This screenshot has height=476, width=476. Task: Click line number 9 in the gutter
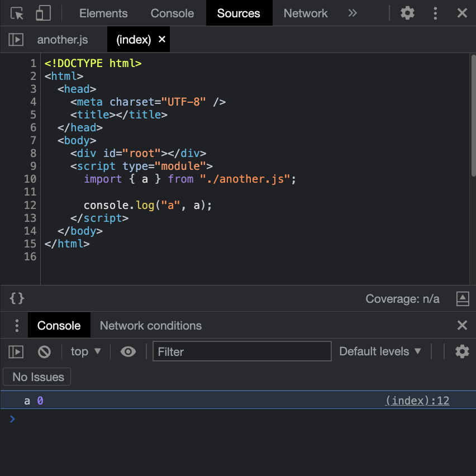coord(33,166)
